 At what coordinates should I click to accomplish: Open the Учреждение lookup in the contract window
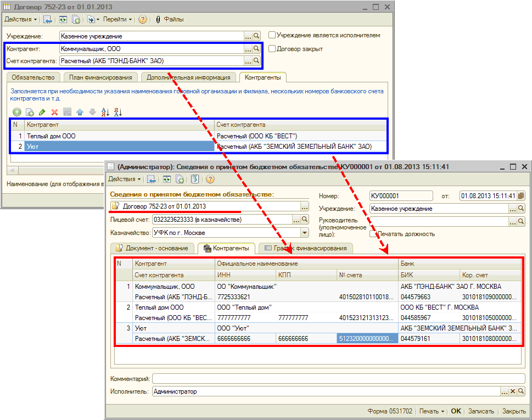(x=256, y=36)
